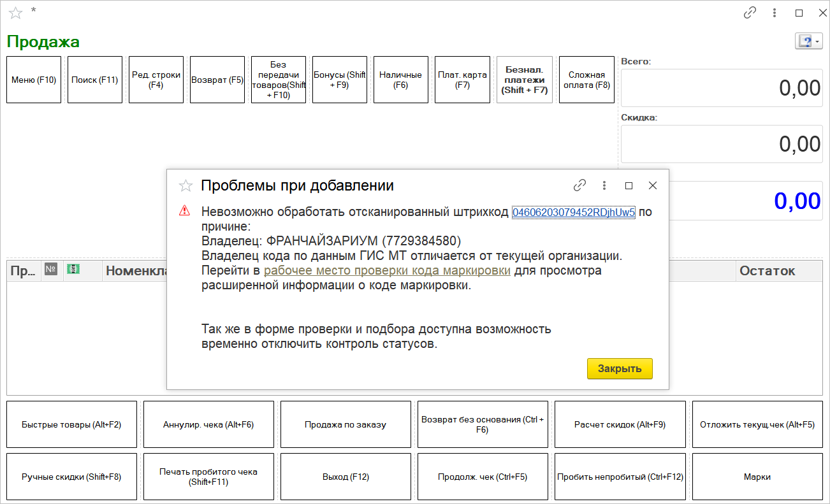Viewport: 830px width, 504px height.
Task: Click the № column header icon
Action: (x=50, y=270)
